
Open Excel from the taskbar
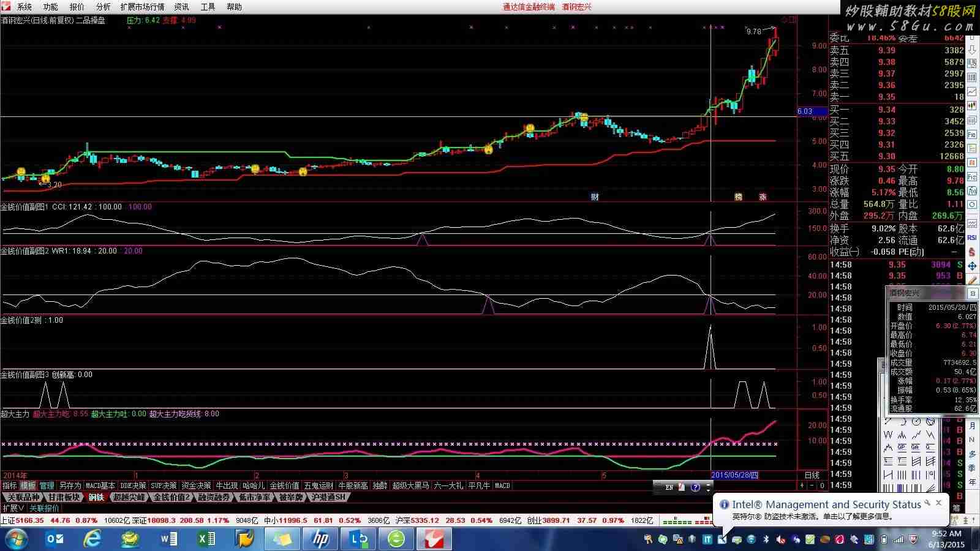[x=206, y=539]
